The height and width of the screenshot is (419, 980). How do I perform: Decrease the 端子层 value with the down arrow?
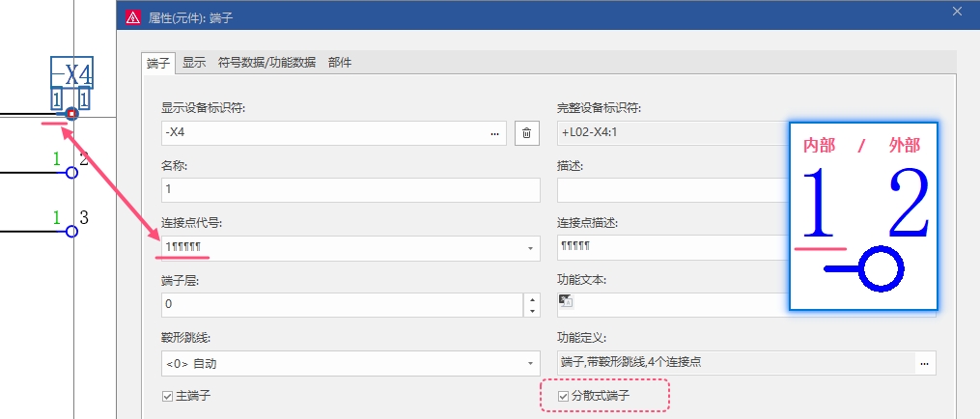click(531, 311)
